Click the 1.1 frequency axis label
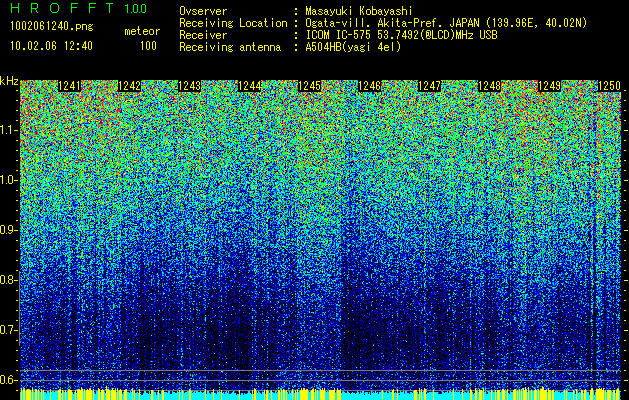This screenshot has height=400, width=629. [x=9, y=130]
